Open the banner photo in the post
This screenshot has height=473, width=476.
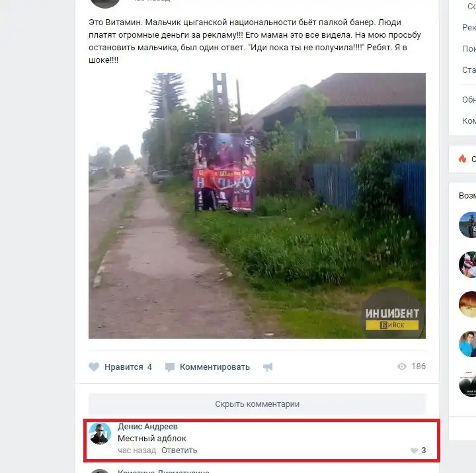tap(257, 206)
